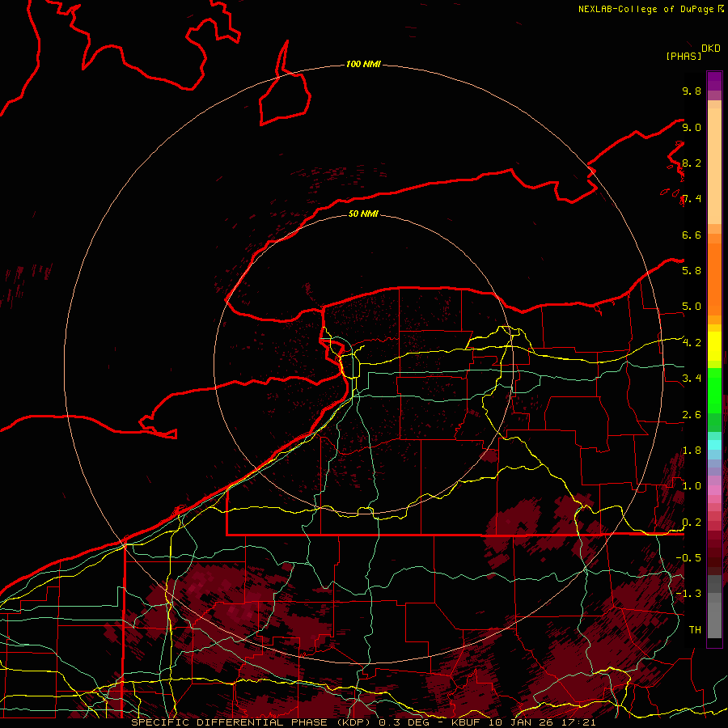Click the 9.0 scale value
Viewport: 728px width, 728px height.
click(x=692, y=127)
